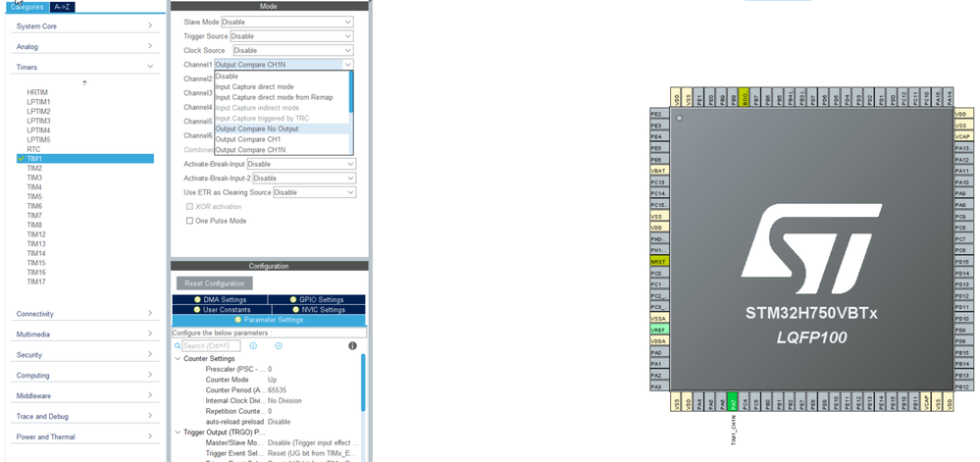The image size is (980, 462).
Task: Select the green PA7 pin on chip
Action: [x=733, y=401]
